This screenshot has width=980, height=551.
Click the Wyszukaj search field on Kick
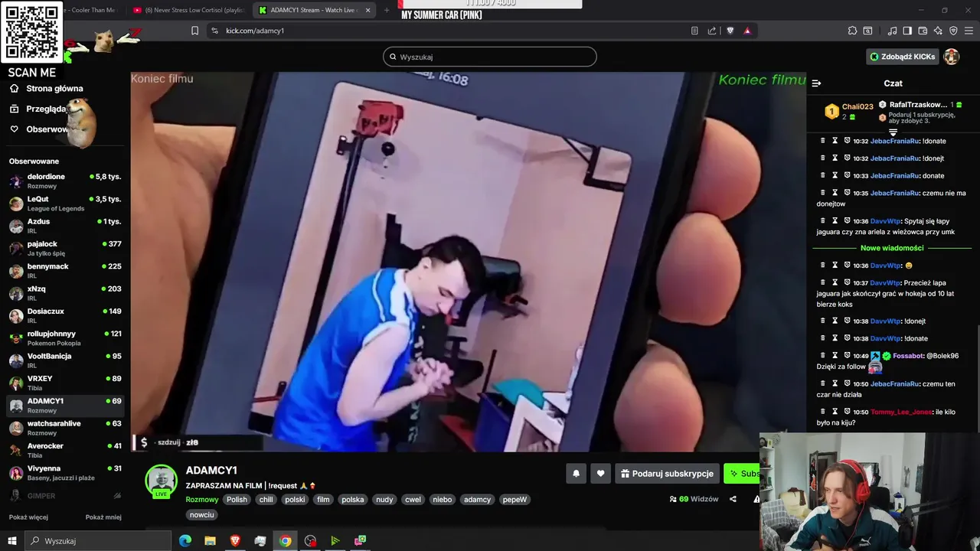tap(490, 57)
